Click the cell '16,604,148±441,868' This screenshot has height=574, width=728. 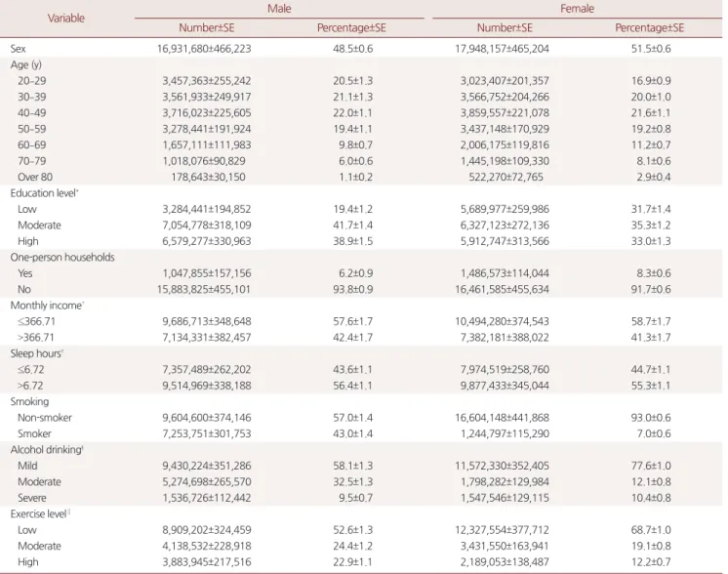tap(502, 418)
